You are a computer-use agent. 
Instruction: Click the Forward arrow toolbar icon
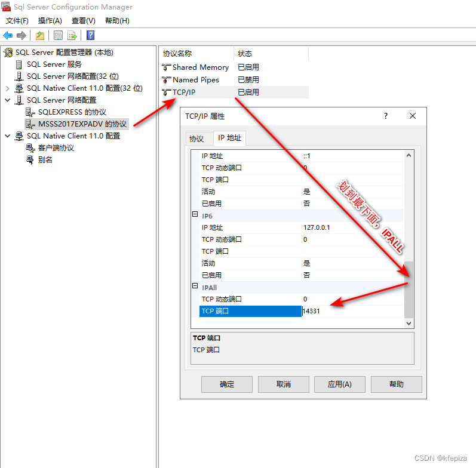coord(22,35)
